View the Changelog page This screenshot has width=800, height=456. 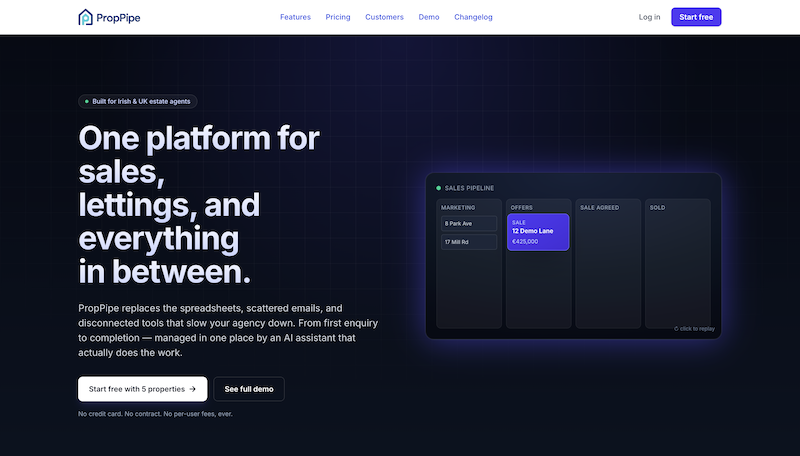tap(473, 17)
